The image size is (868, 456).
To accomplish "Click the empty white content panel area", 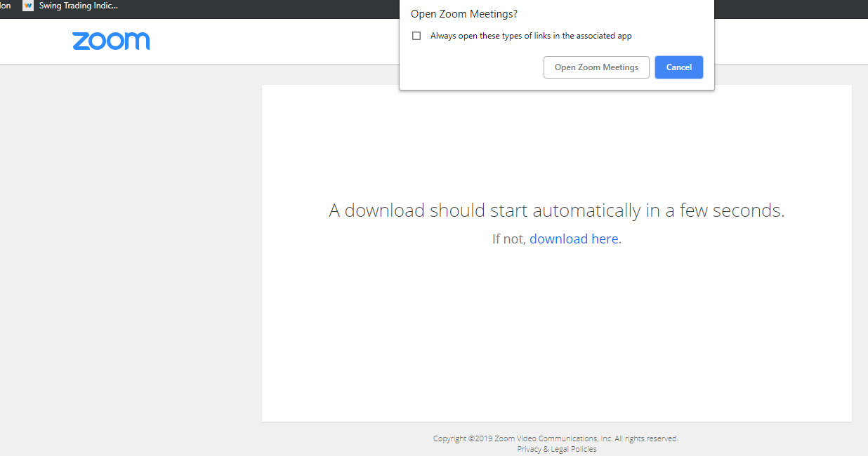I will click(555, 337).
